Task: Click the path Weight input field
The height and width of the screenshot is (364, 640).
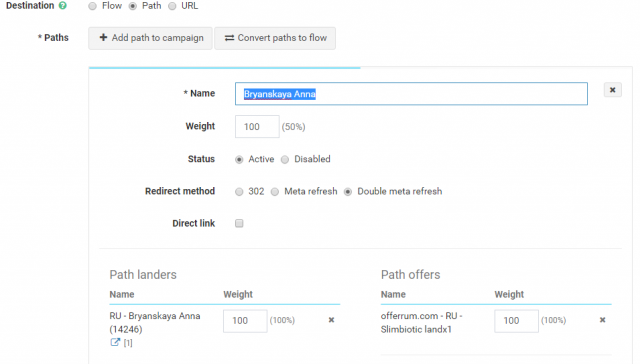Action: click(x=257, y=127)
